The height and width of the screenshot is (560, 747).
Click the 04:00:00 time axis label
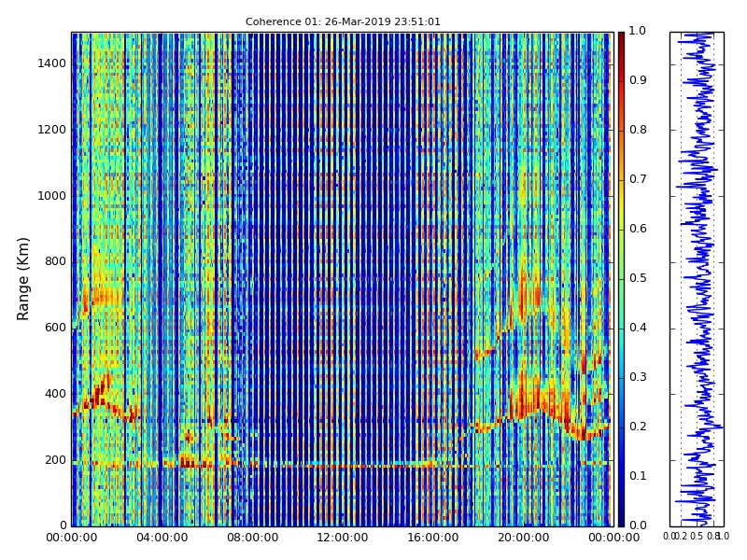162,538
